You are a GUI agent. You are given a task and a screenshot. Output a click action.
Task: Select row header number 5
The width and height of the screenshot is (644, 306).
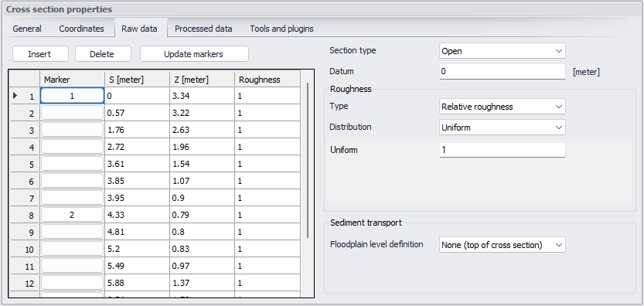point(24,164)
